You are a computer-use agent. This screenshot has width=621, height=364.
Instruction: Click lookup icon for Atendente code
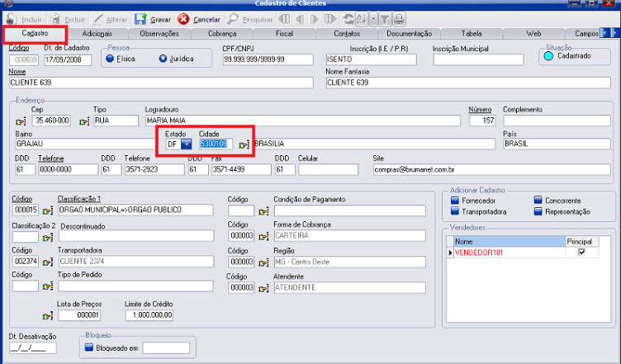[263, 287]
